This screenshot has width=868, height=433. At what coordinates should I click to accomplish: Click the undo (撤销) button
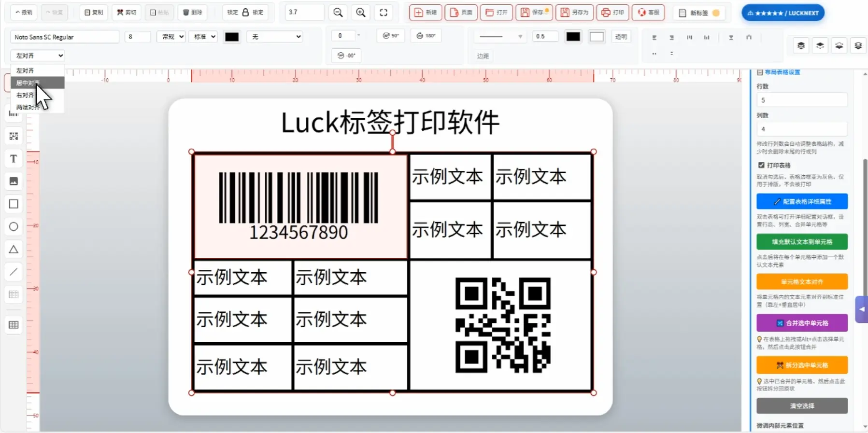[x=24, y=13]
